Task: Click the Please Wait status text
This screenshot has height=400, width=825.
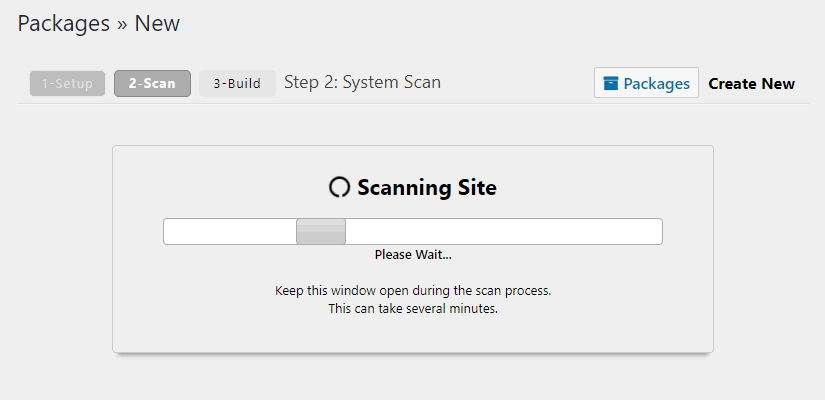Action: 413,255
